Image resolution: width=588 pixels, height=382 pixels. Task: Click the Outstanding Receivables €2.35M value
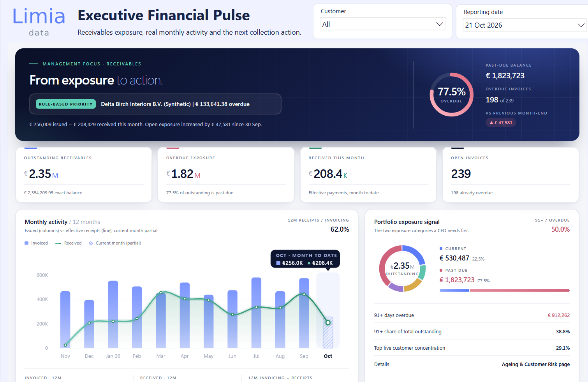41,174
